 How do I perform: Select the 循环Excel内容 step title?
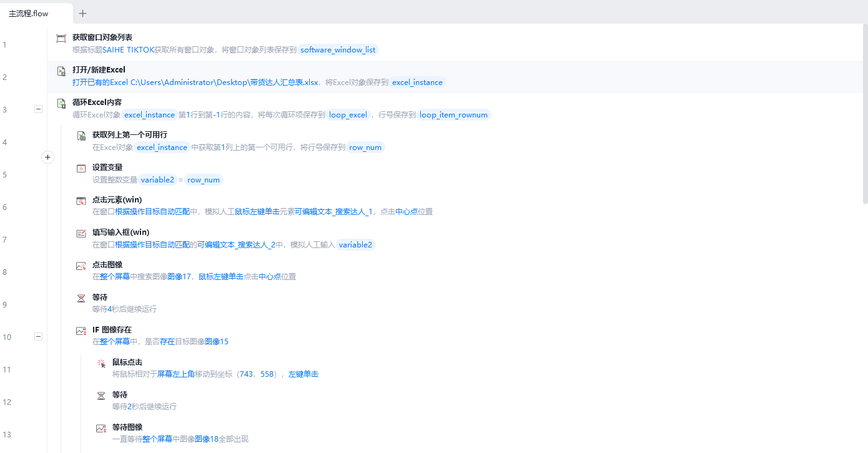click(97, 102)
